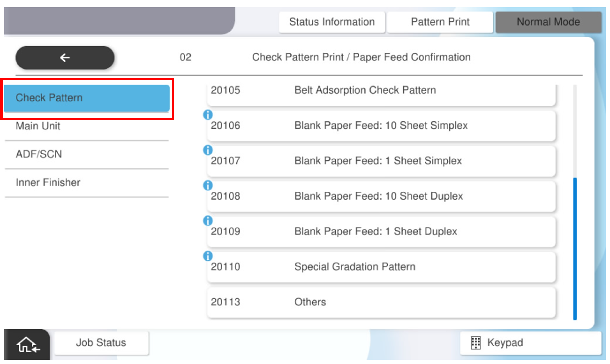This screenshot has width=610, height=364.
Task: Click the back arrow button
Action: 65,58
